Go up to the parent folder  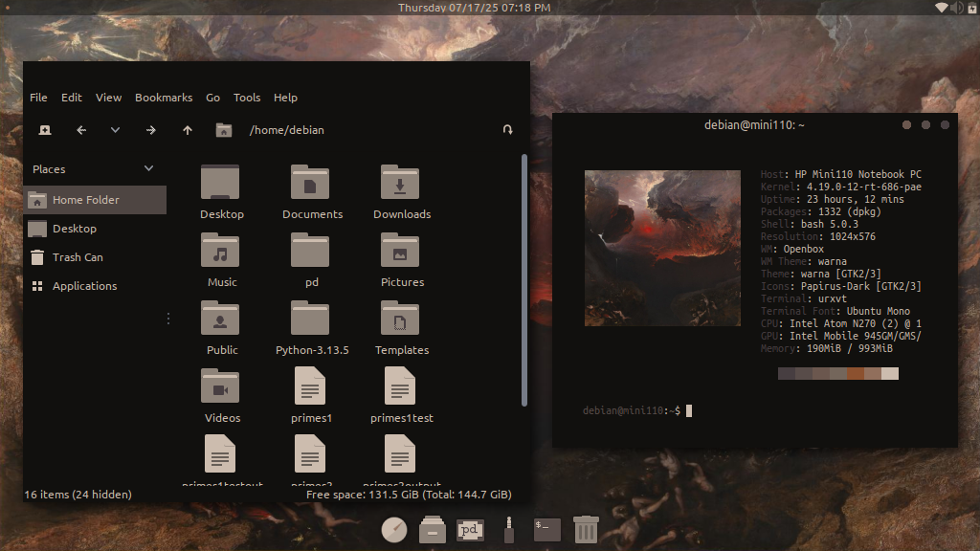point(188,130)
